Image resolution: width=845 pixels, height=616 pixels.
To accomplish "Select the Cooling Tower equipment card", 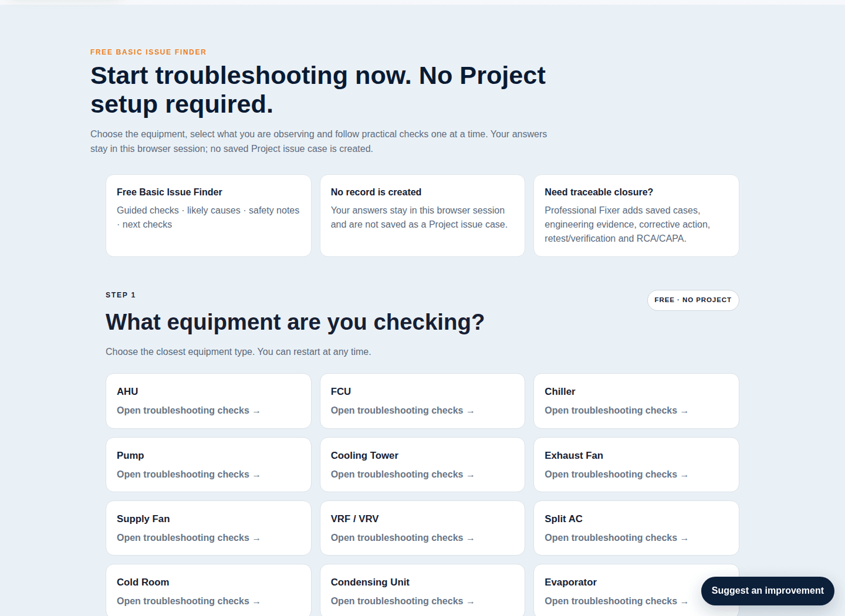I will pos(422,465).
